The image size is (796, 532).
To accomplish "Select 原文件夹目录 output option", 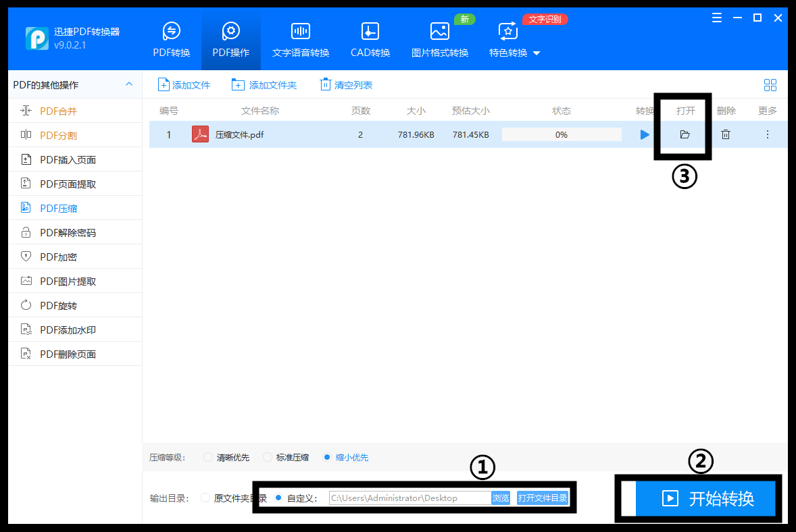I will tap(234, 498).
